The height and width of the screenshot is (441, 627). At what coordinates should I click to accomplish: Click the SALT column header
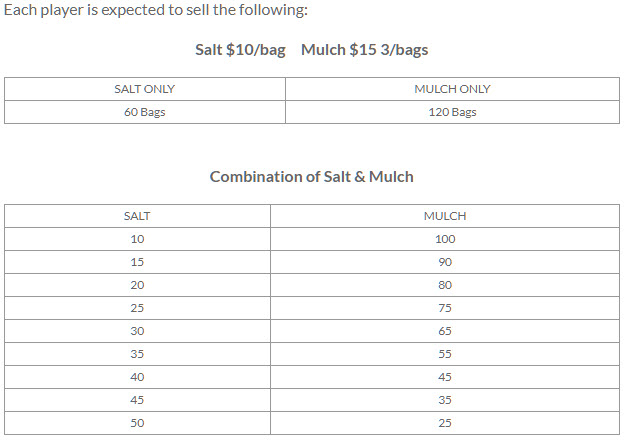[x=137, y=216]
